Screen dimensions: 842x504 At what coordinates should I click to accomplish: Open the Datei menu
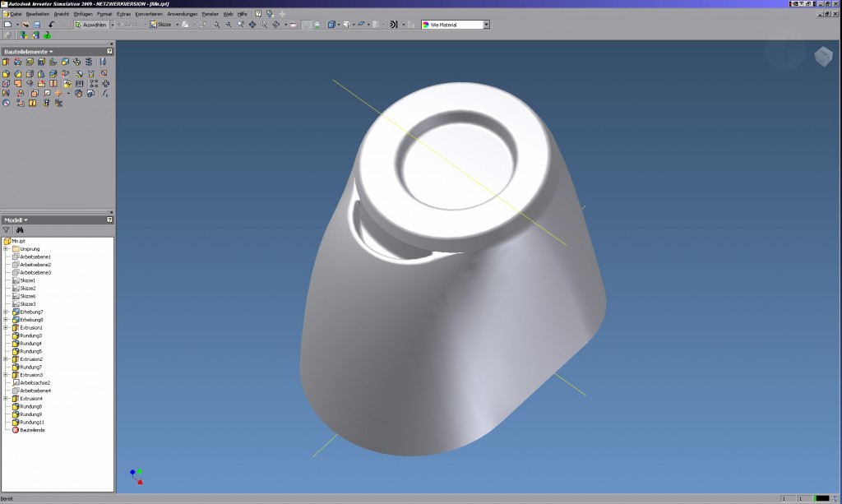pyautogui.click(x=14, y=14)
